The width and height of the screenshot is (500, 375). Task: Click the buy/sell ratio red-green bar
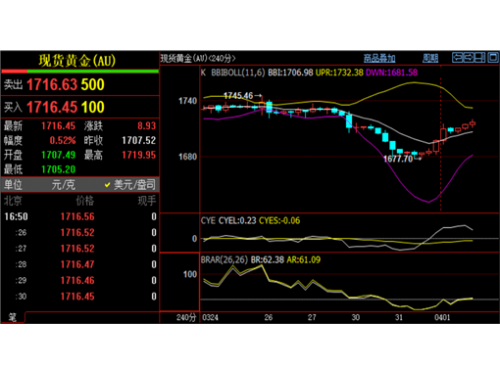coord(80,71)
